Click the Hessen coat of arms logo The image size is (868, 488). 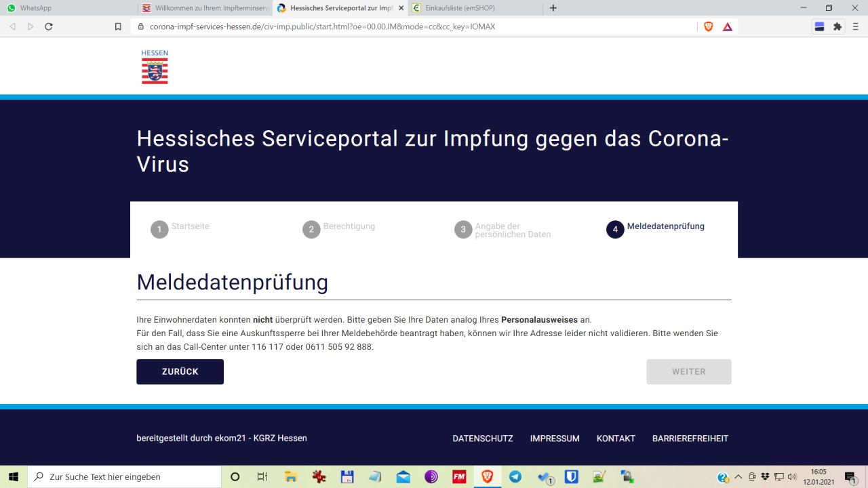pos(155,67)
